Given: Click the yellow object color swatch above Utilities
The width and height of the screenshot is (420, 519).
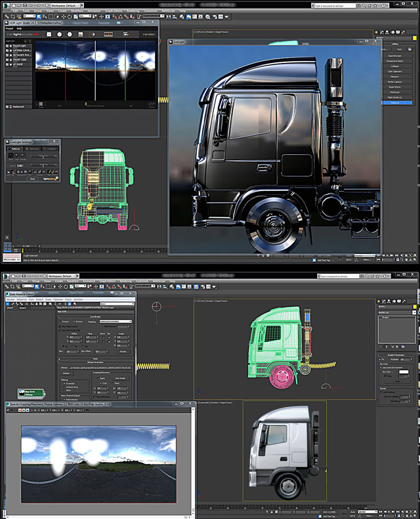Looking at the screenshot, I should click(x=414, y=38).
